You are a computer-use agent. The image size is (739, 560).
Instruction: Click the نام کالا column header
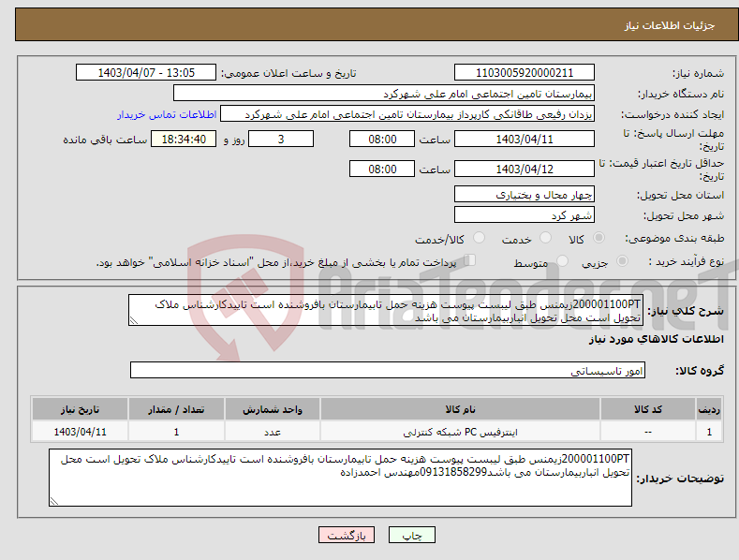pyautogui.click(x=460, y=409)
